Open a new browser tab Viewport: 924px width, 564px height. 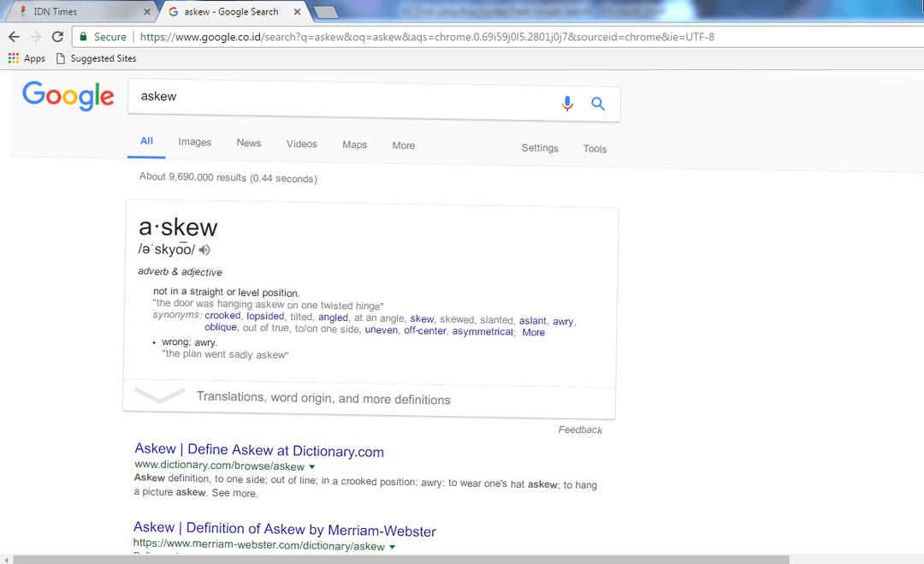click(x=325, y=12)
